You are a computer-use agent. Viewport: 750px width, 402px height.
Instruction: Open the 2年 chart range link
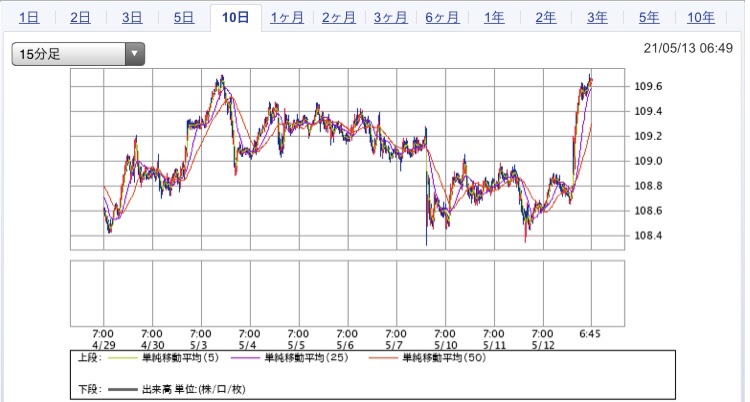546,18
